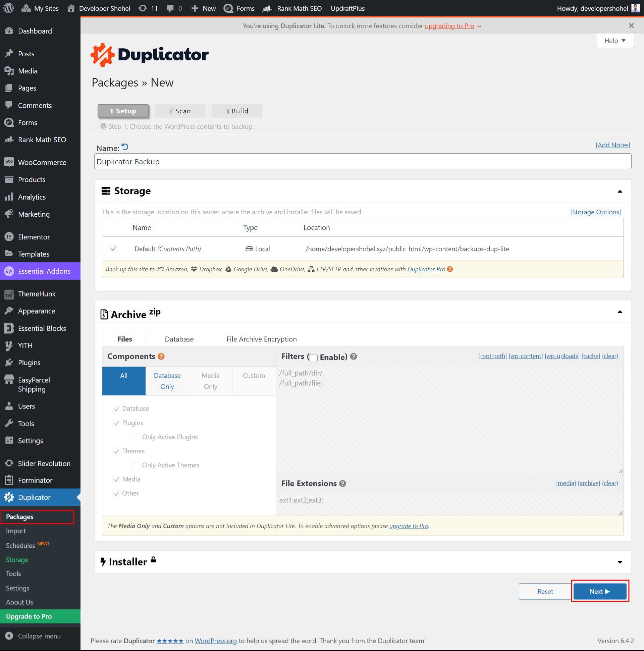Image resolution: width=644 pixels, height=651 pixels.
Task: Click the upgrading to Pro link
Action: (449, 25)
